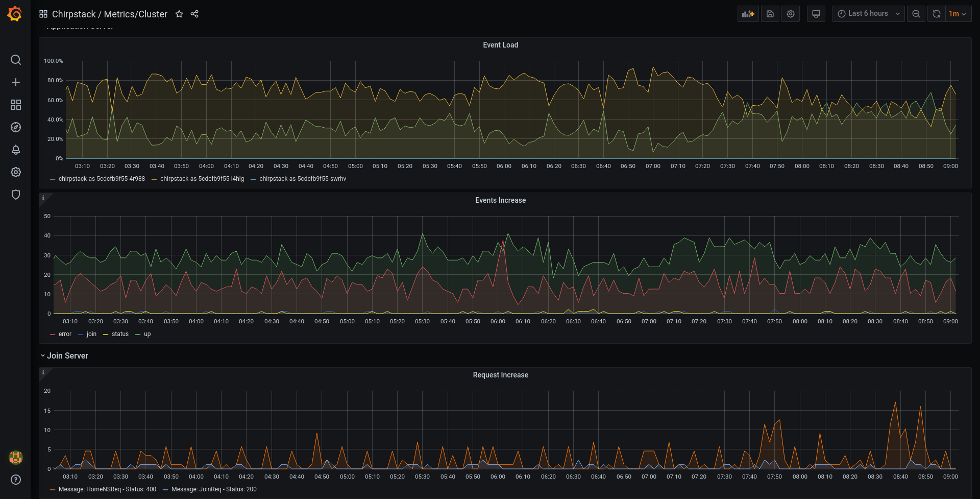Image resolution: width=980 pixels, height=499 pixels.
Task: Change color of 4r988 series swatch
Action: pyautogui.click(x=53, y=179)
